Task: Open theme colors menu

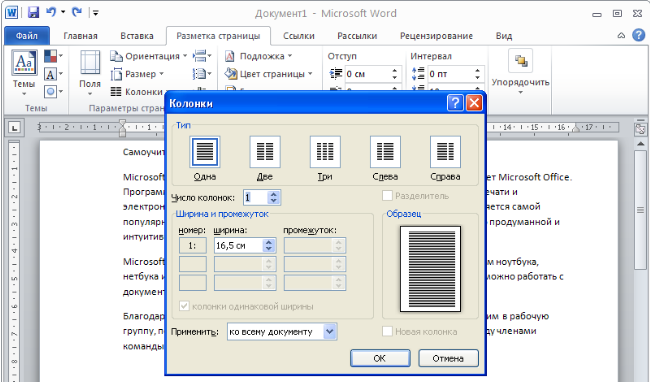Action: [x=53, y=56]
